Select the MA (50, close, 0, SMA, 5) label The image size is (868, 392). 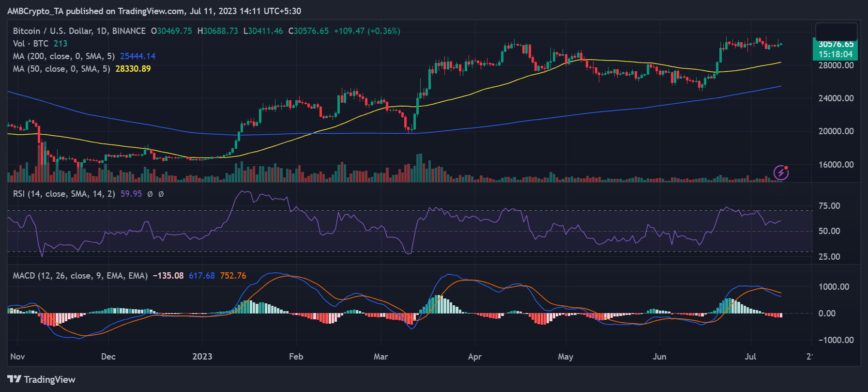(61, 69)
